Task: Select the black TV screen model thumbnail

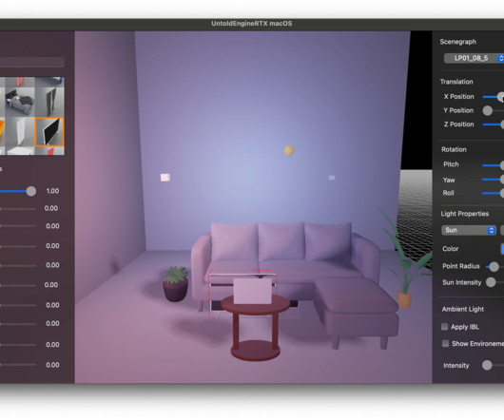Action: tap(49, 132)
